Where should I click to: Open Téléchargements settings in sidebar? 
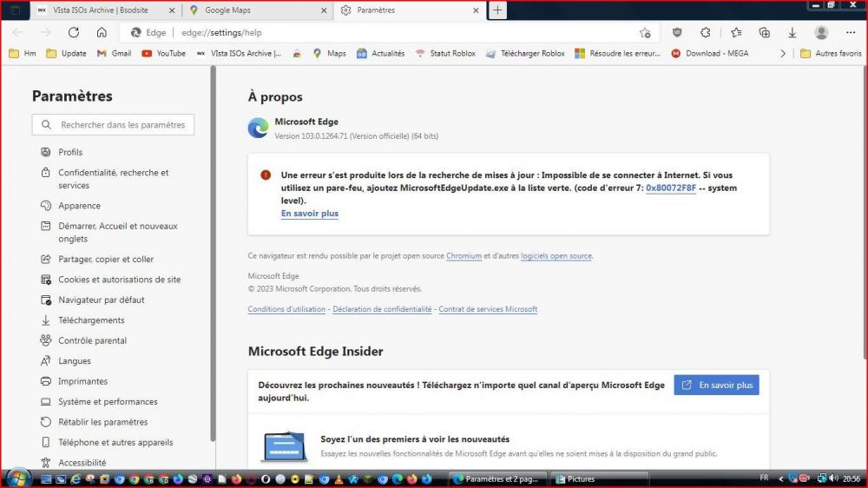coord(91,320)
